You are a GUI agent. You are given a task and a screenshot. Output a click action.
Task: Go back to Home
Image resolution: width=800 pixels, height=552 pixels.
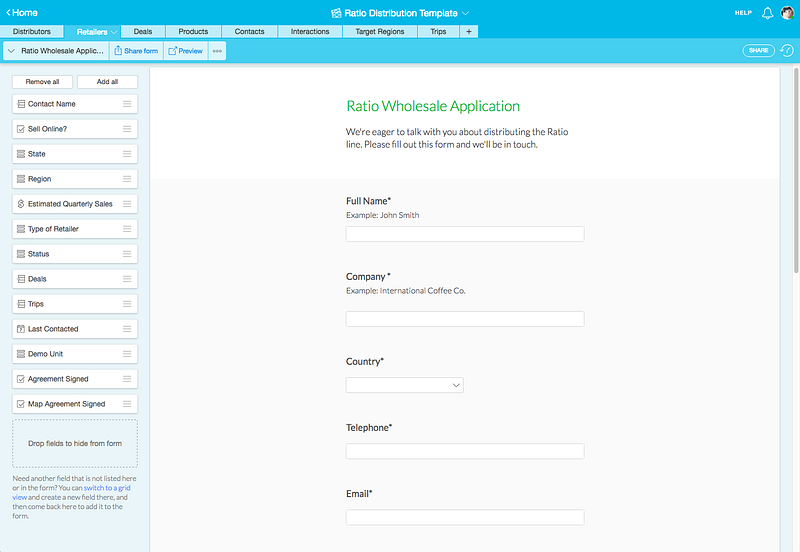(x=22, y=13)
